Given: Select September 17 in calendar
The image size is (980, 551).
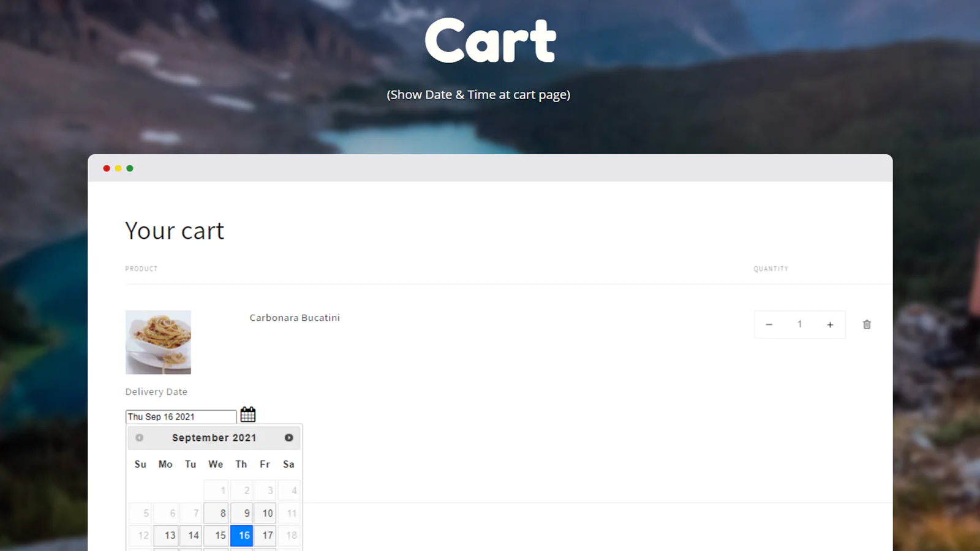Looking at the screenshot, I should [265, 535].
